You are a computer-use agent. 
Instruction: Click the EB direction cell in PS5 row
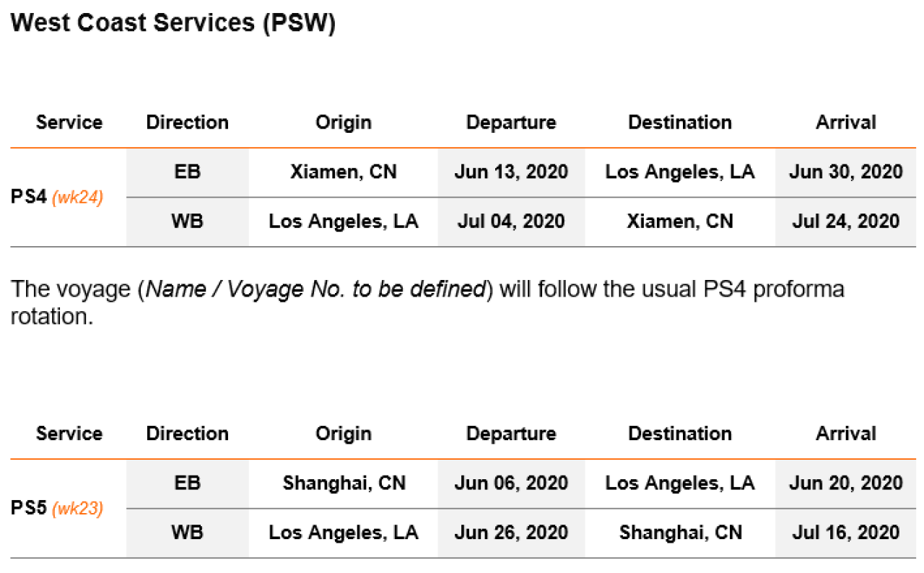[187, 483]
